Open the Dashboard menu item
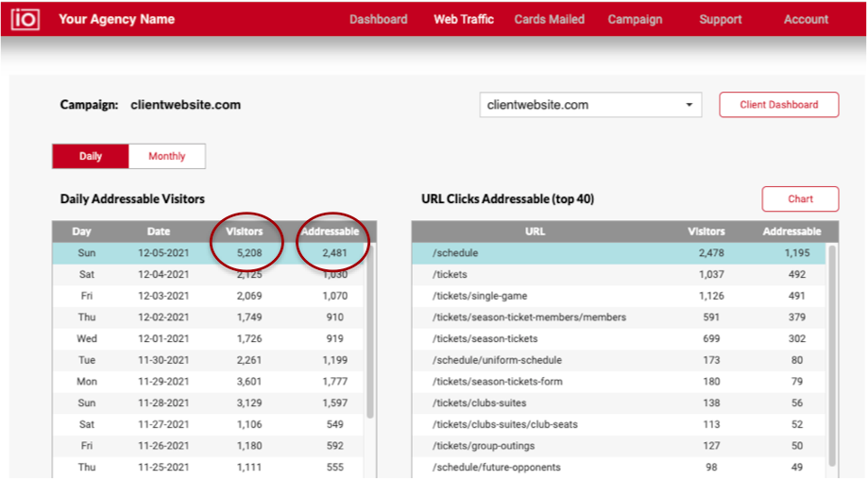 click(x=378, y=19)
